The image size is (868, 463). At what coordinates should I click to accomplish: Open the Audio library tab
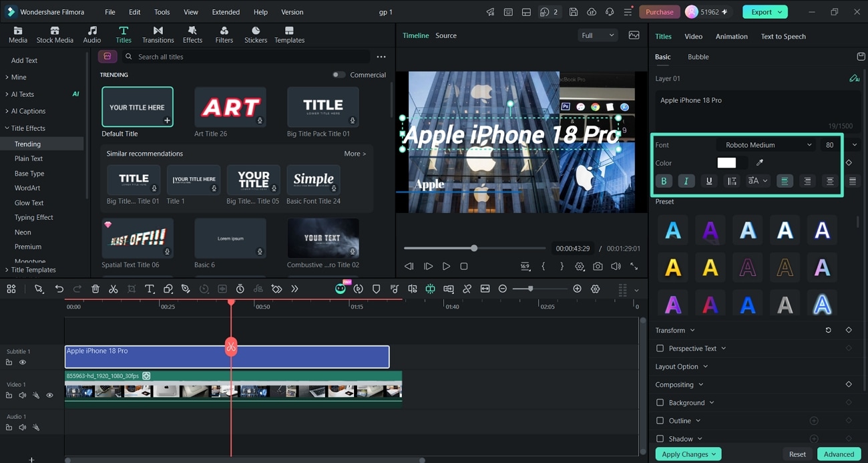pos(92,35)
